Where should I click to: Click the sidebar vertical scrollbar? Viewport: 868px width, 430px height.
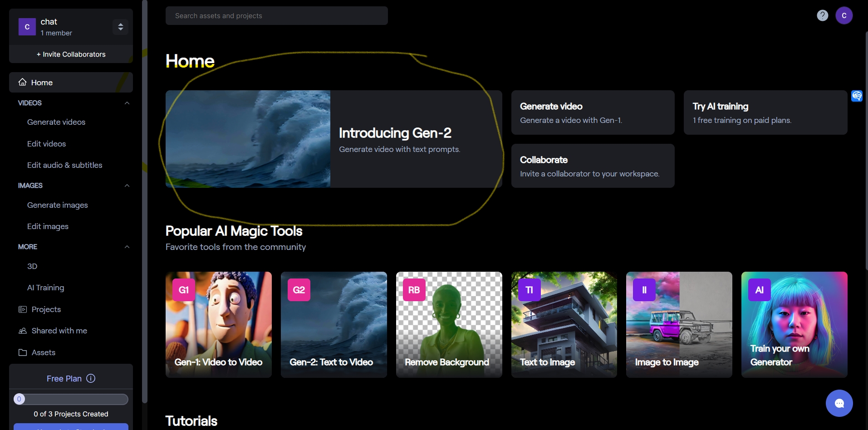145,201
